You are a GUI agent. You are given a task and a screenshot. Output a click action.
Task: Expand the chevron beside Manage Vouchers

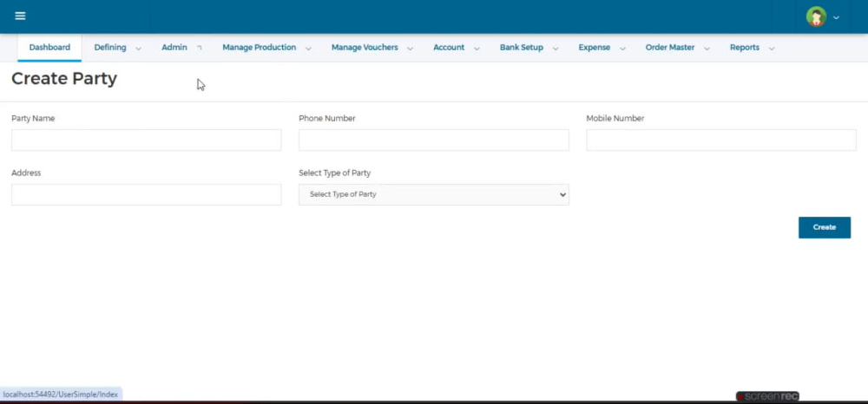click(411, 49)
